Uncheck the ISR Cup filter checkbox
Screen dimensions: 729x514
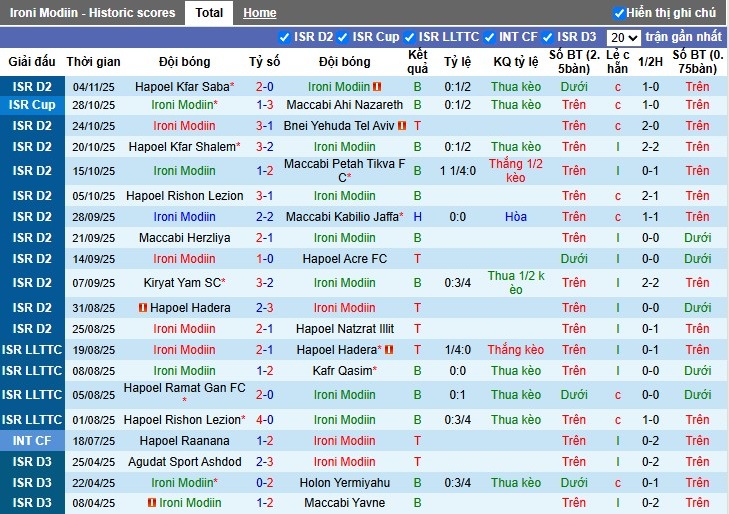coord(343,37)
